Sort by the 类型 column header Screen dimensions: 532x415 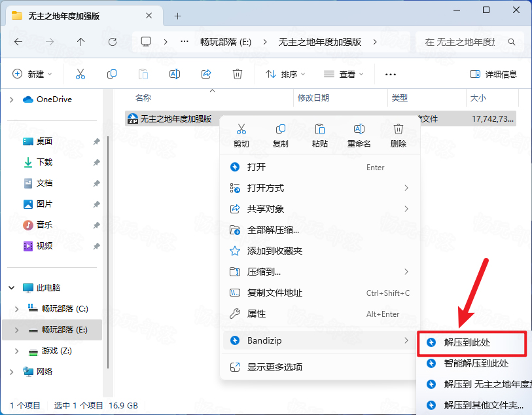click(x=399, y=98)
